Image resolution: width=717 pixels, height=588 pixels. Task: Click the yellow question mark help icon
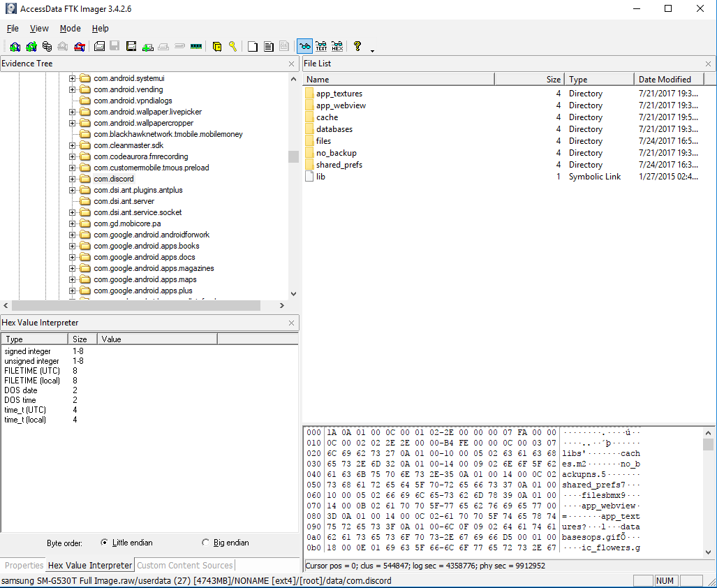[357, 46]
